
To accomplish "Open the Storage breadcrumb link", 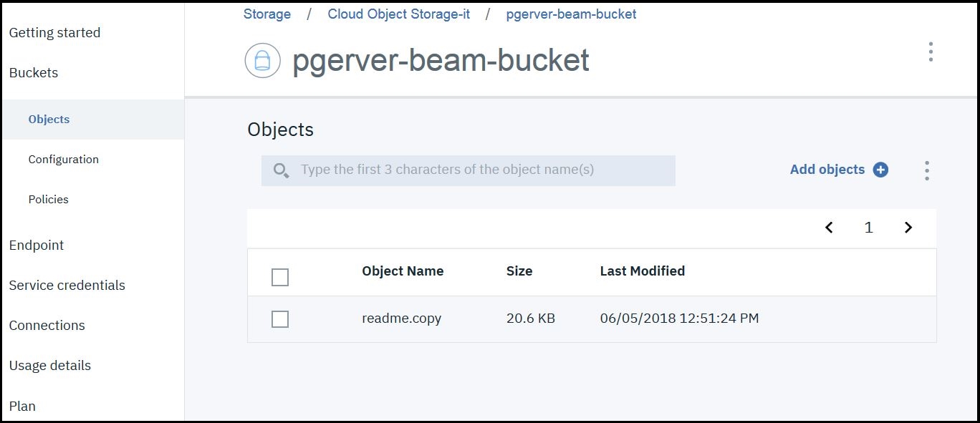I will [266, 14].
